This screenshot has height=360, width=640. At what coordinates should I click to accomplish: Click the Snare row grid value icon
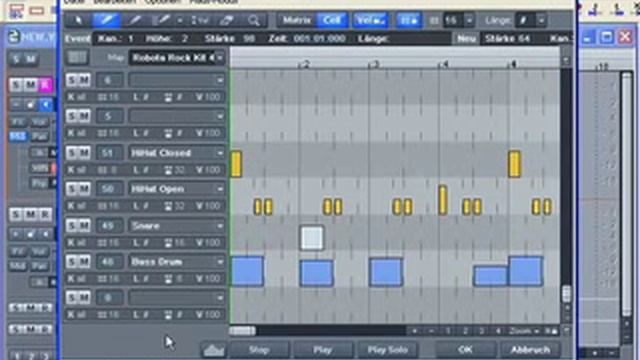coord(102,243)
